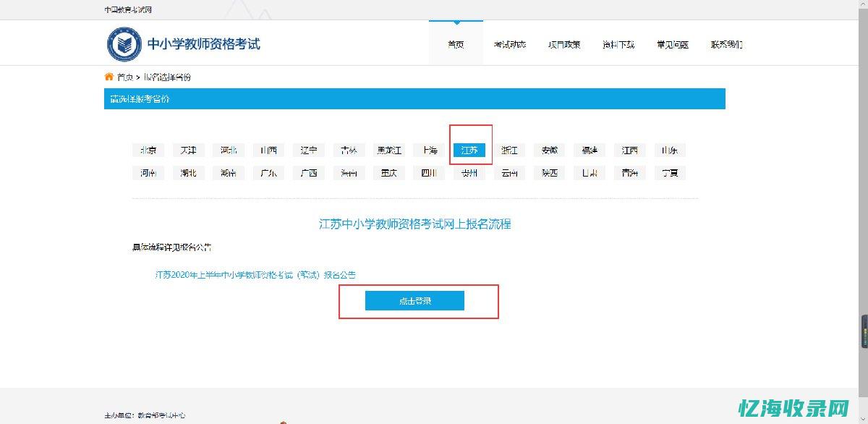Open the 联系我们 navigation menu item
This screenshot has width=868, height=424.
click(726, 43)
